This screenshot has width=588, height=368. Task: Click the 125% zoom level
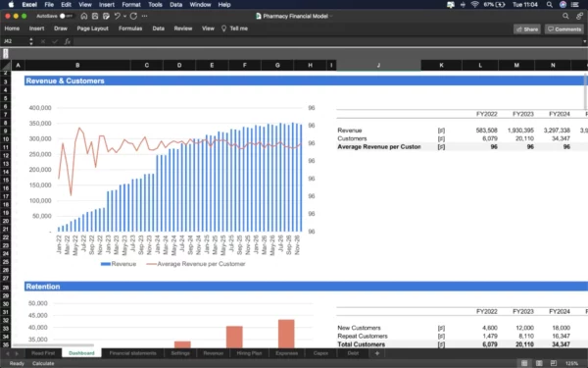click(571, 363)
